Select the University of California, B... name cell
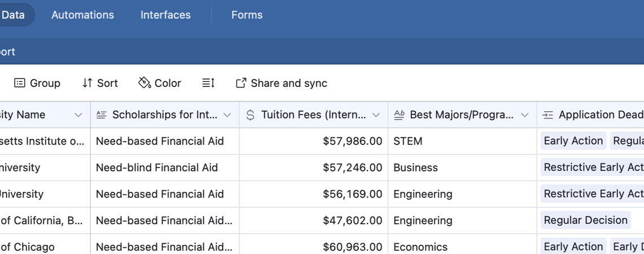Screen dimensions: 644x254 [45, 220]
